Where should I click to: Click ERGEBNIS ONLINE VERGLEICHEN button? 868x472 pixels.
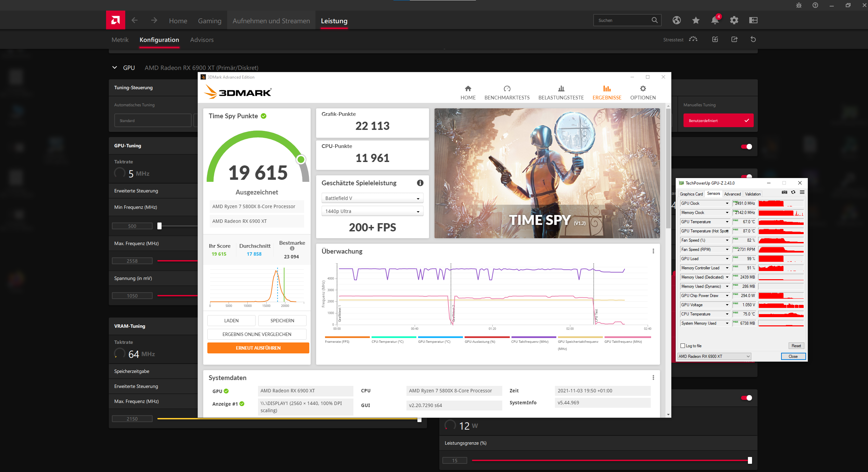click(x=257, y=334)
